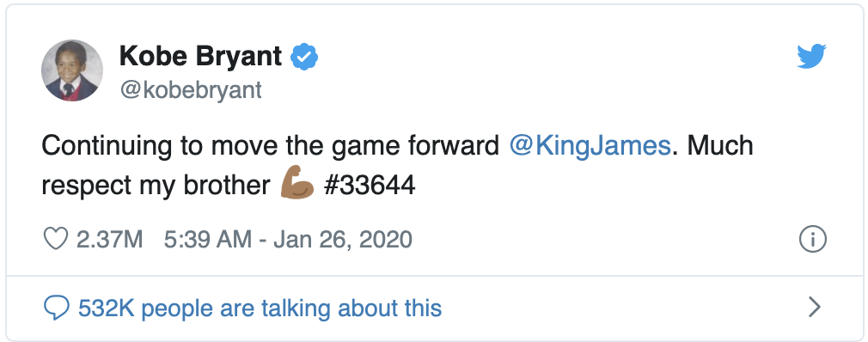Click the Kobe Bryant display name

[200, 56]
